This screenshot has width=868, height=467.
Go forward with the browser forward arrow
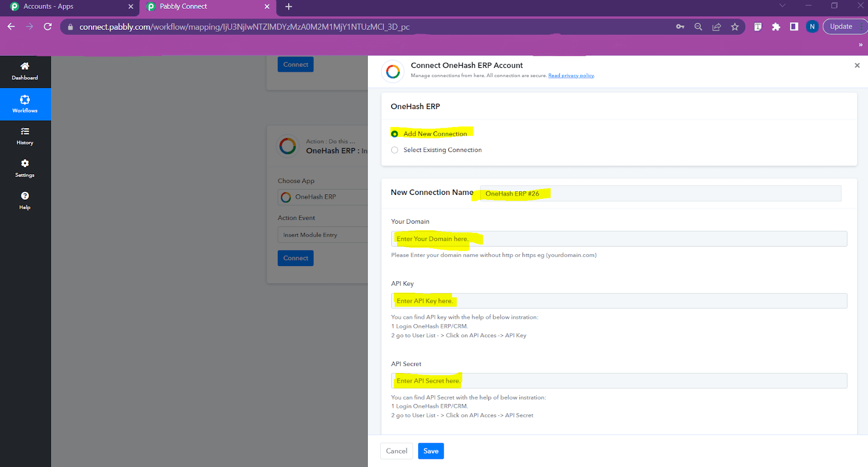pos(30,27)
